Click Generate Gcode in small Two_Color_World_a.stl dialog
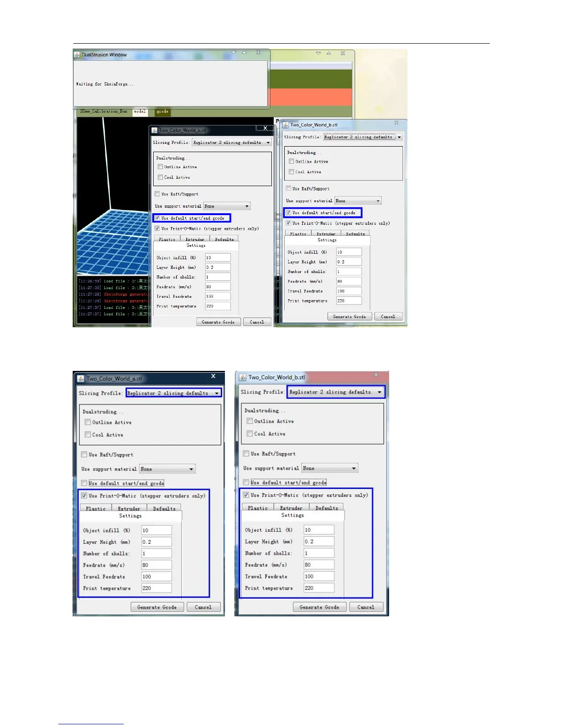The image size is (563, 728). (x=218, y=322)
